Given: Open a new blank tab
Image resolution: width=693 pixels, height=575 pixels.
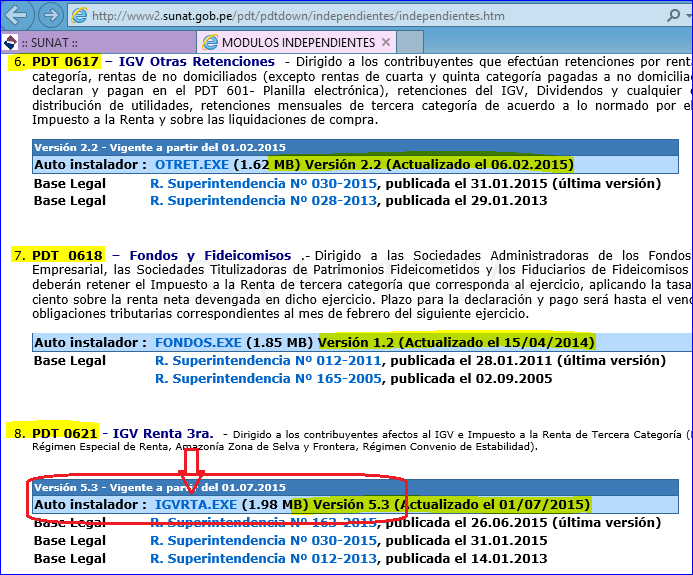Looking at the screenshot, I should pos(410,42).
